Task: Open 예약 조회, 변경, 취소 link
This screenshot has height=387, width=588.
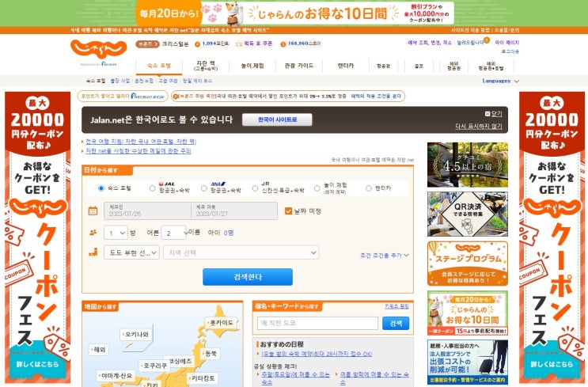Action: coord(430,43)
